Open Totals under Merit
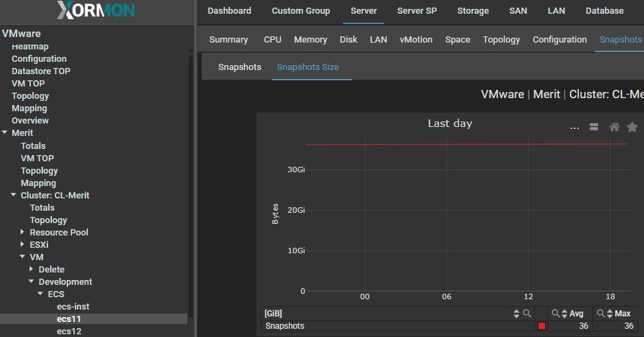 34,146
